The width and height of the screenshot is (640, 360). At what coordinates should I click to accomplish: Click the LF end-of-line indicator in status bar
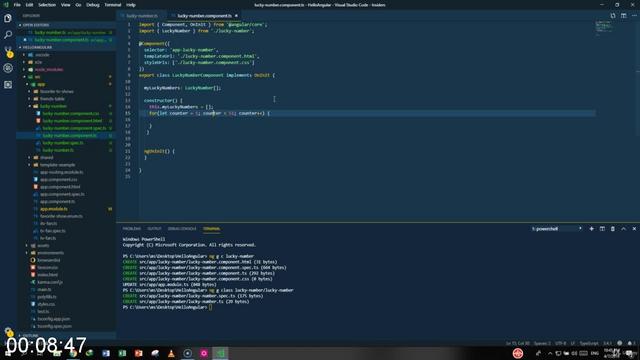click(573, 343)
